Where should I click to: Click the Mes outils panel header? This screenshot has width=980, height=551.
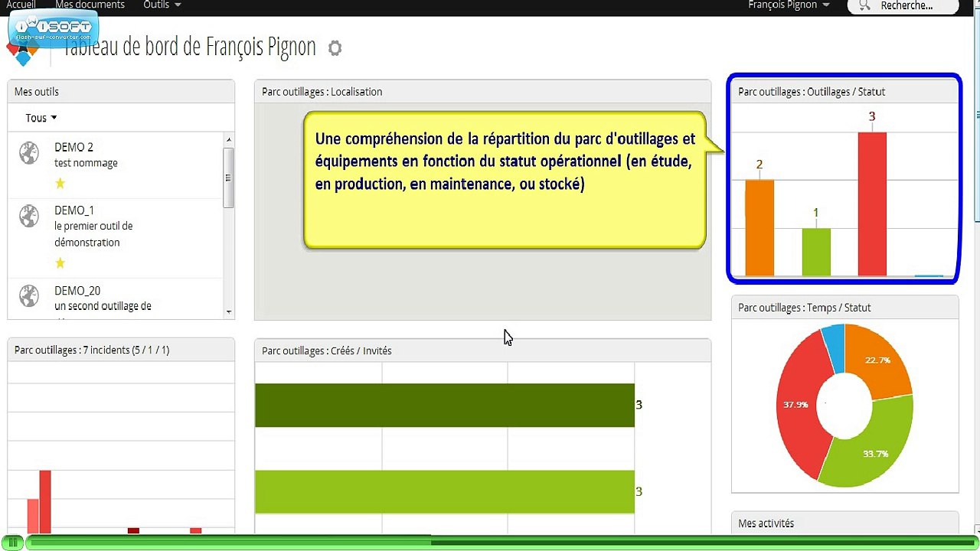(121, 92)
